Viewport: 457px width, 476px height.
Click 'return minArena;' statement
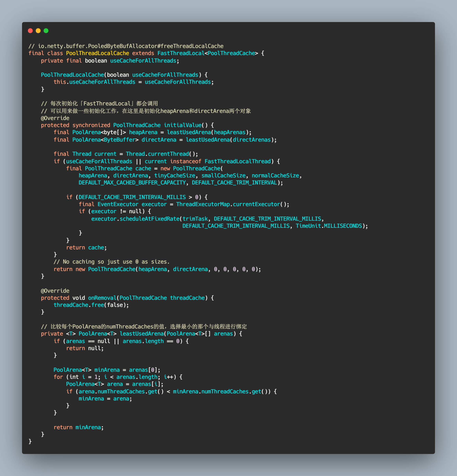pos(78,427)
